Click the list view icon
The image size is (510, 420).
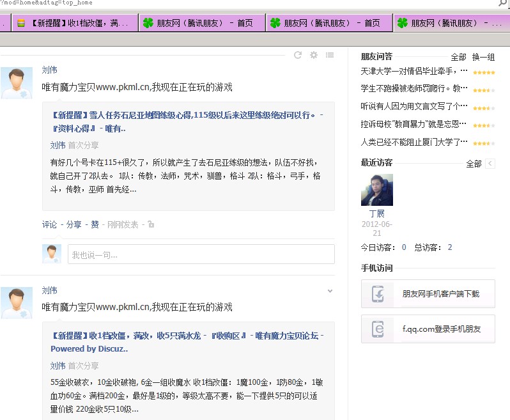tap(330, 56)
